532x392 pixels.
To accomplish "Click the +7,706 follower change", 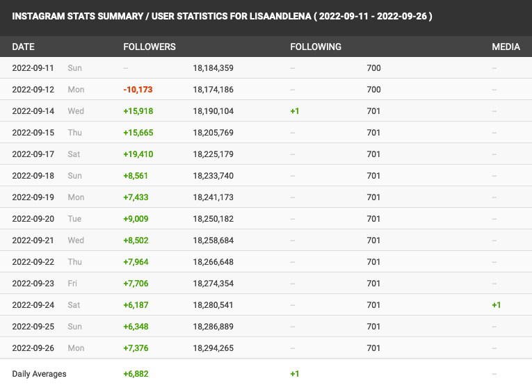I will 136,284.
